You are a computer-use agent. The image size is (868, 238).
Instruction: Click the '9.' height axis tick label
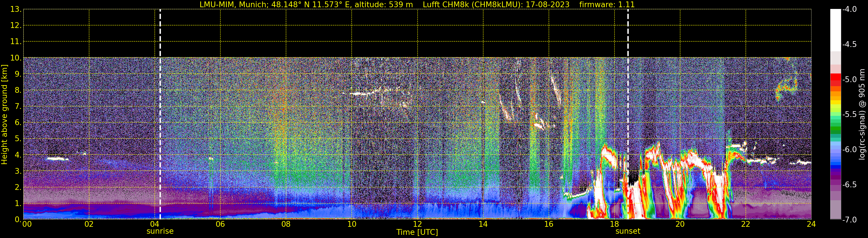click(18, 74)
